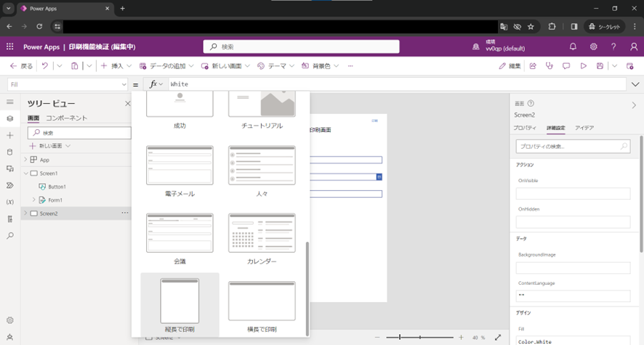Expand the Form1 tree node
The width and height of the screenshot is (644, 345).
(33, 200)
